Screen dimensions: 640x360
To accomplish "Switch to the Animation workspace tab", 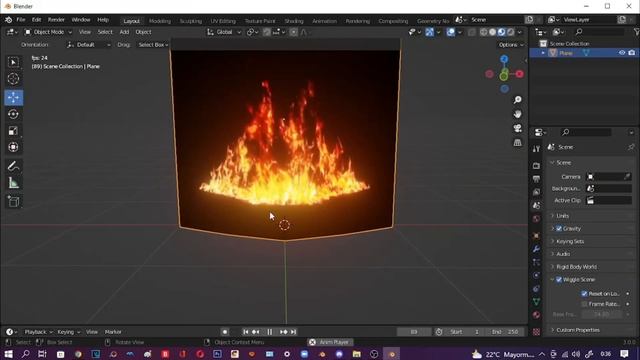I will pos(324,21).
